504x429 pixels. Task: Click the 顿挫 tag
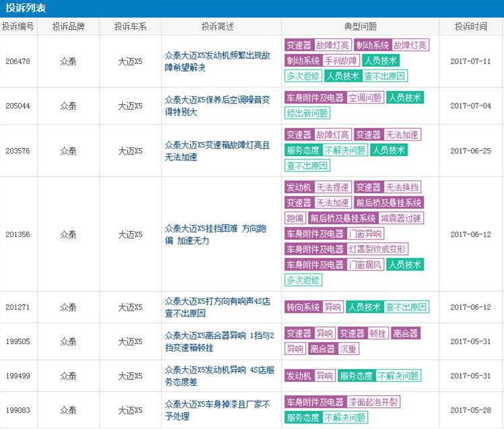point(378,333)
